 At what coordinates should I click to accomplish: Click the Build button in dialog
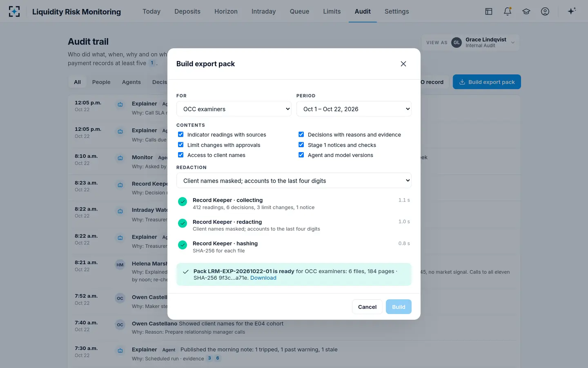399,307
